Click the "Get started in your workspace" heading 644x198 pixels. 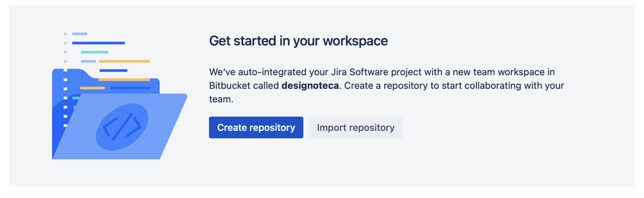pyautogui.click(x=298, y=41)
